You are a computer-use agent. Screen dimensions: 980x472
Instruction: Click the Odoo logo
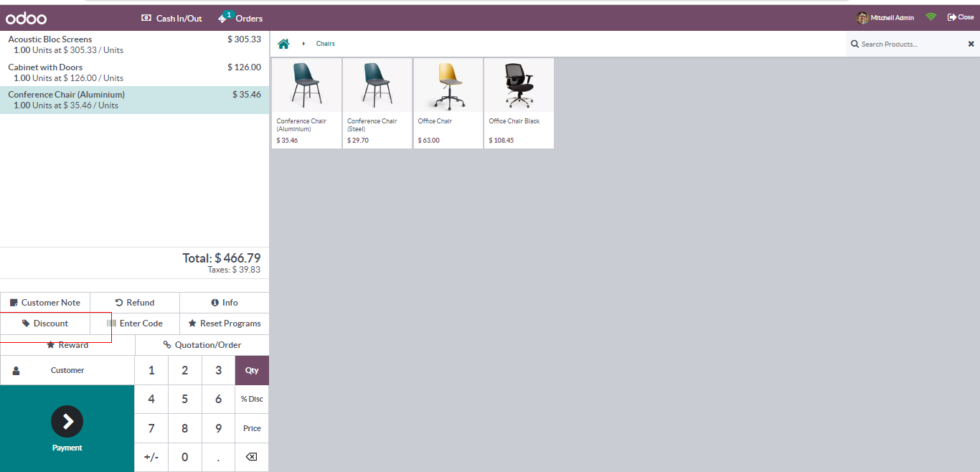[x=27, y=18]
